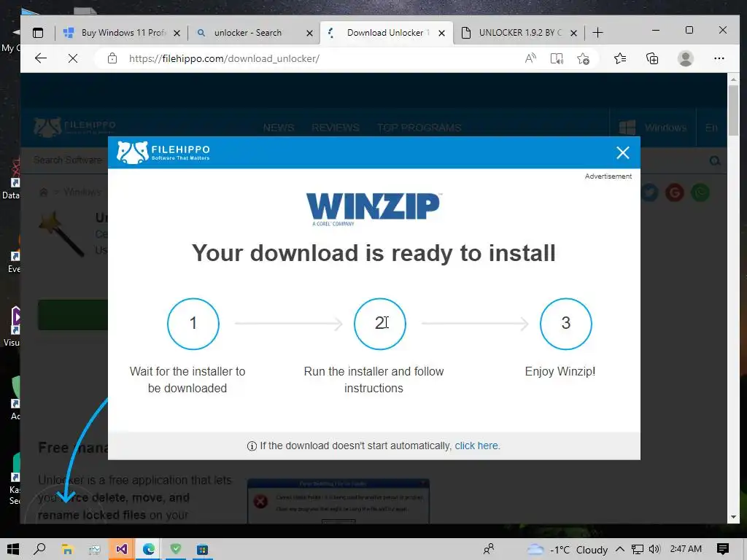Open the weather widget showing -1°C Cloudy

coord(567,550)
